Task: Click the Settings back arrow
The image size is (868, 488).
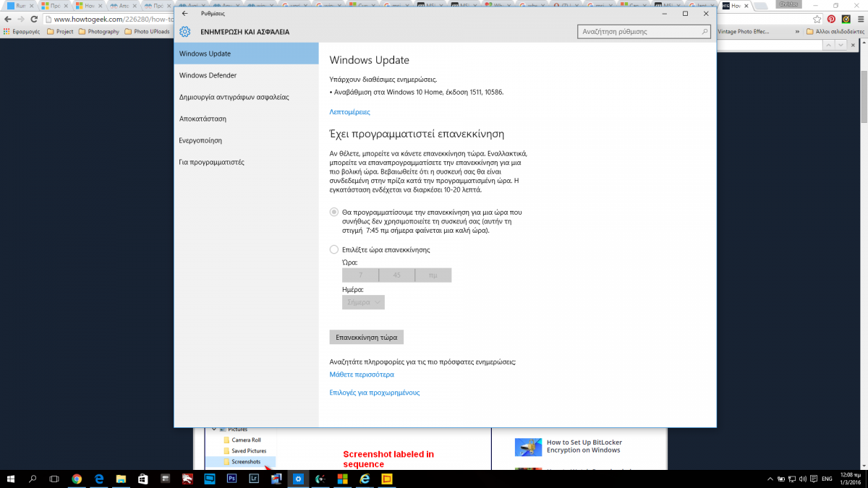Action: [x=185, y=13]
